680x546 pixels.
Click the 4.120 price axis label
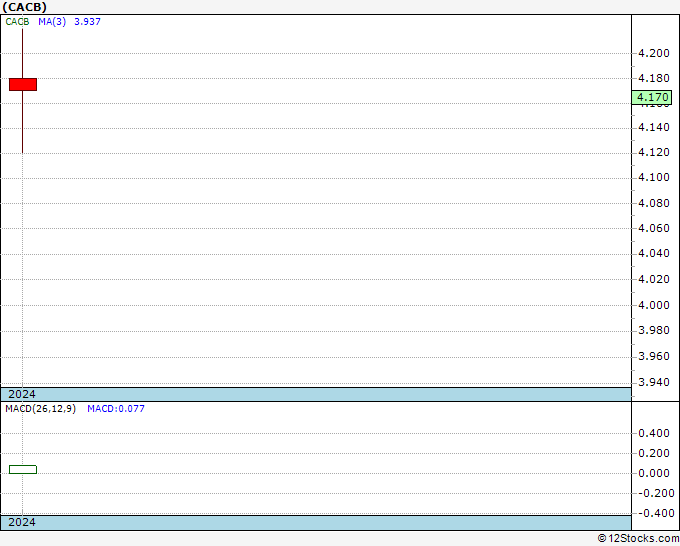click(x=654, y=152)
